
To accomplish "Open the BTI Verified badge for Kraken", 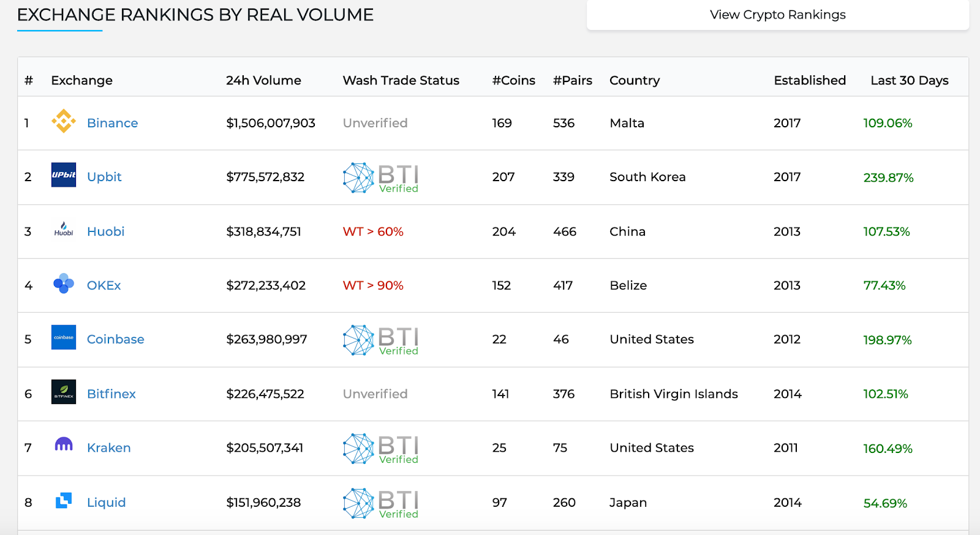I will (x=380, y=449).
